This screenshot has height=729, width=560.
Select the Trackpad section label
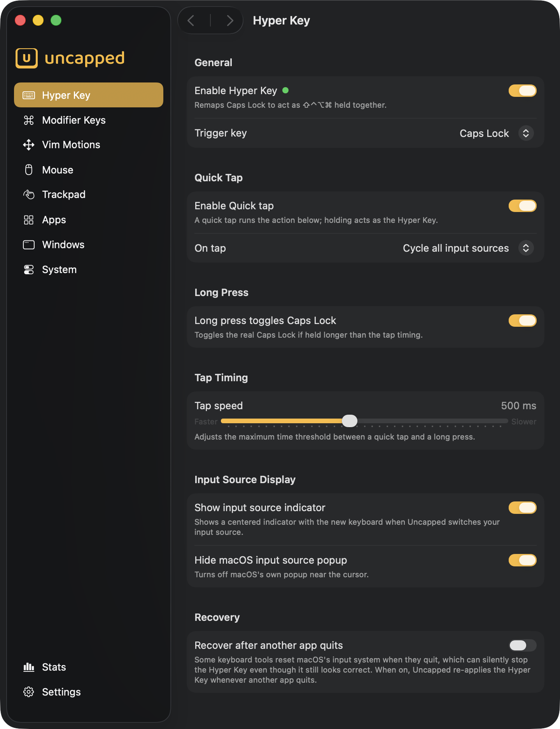tap(64, 195)
